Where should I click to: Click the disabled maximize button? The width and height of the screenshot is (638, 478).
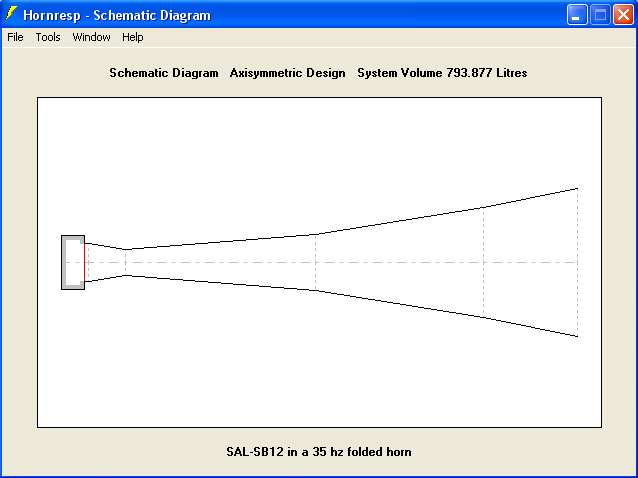tap(600, 15)
